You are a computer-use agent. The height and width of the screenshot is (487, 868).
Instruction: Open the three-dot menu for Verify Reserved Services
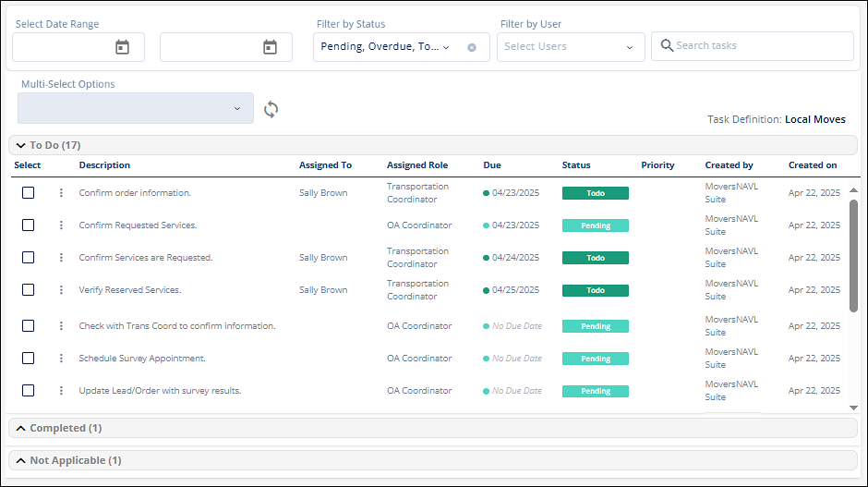[62, 290]
